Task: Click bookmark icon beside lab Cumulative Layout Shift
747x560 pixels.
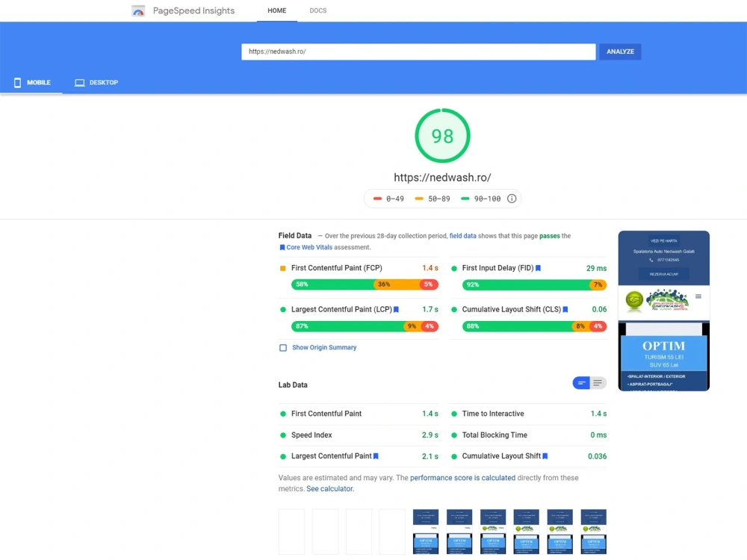Action: (545, 456)
